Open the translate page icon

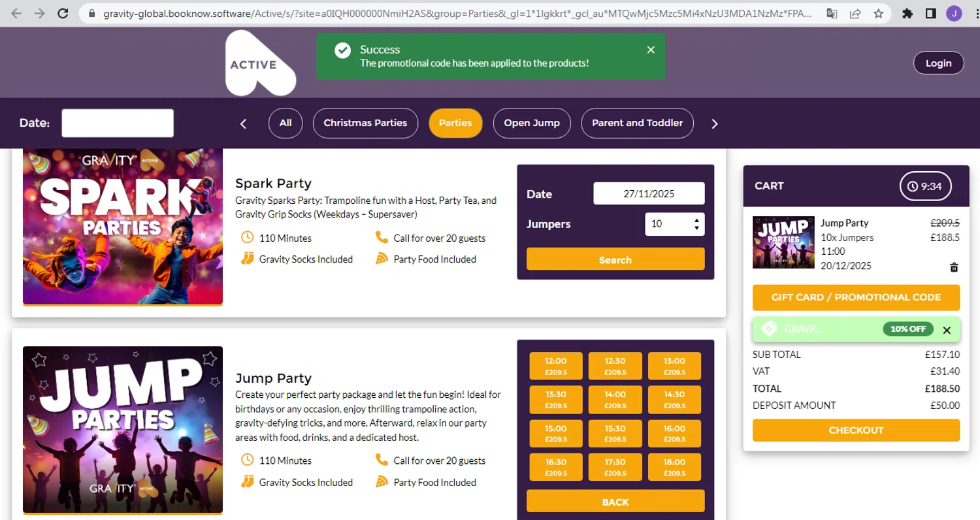832,13
